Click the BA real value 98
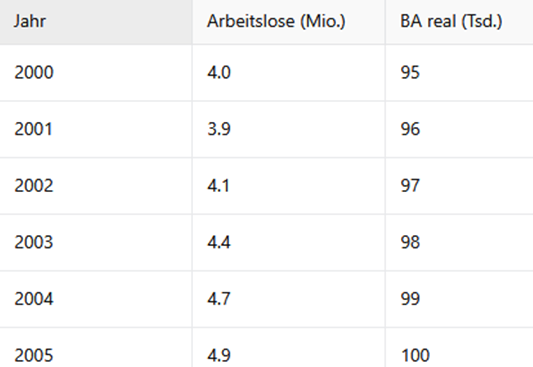Image resolution: width=533 pixels, height=367 pixels. tap(459, 243)
